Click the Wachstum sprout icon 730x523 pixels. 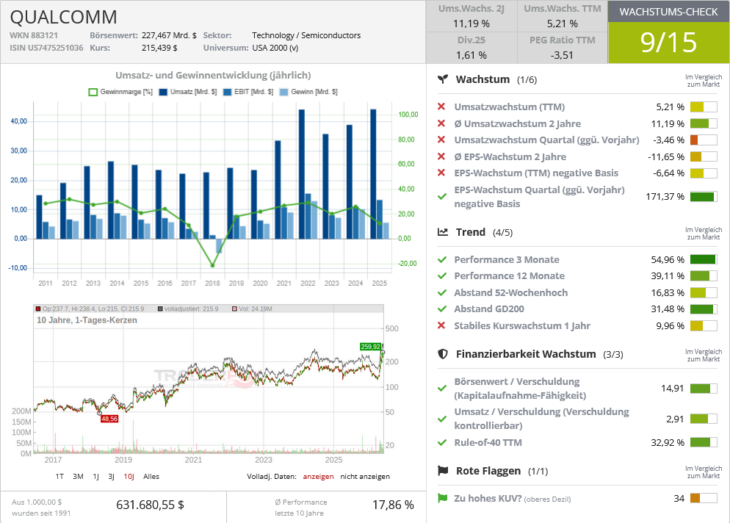pos(443,79)
